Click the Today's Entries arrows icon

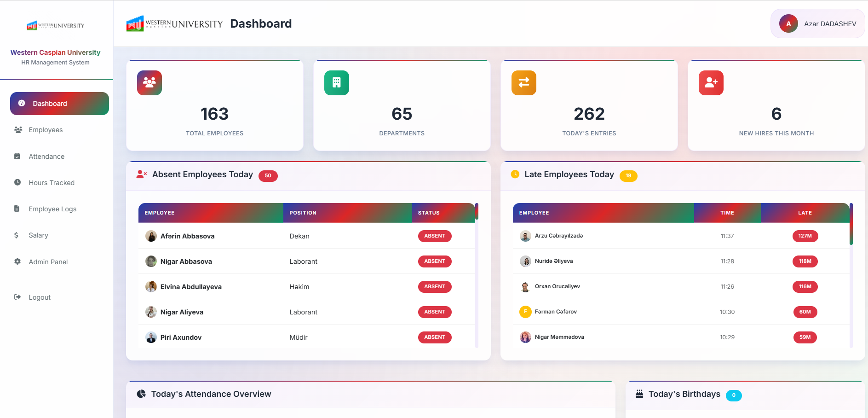tap(523, 83)
